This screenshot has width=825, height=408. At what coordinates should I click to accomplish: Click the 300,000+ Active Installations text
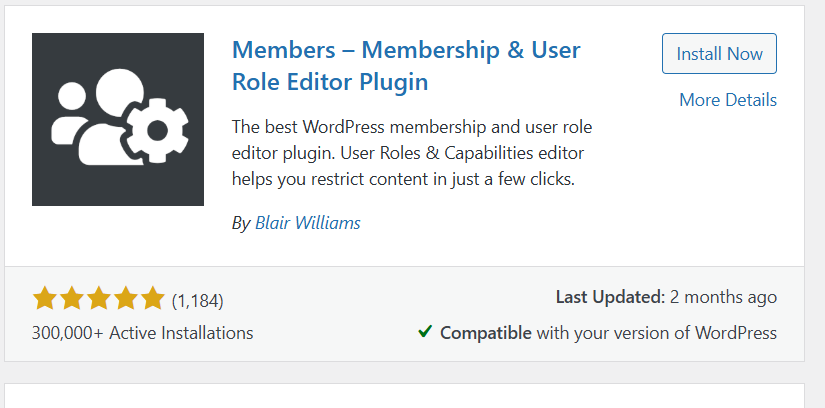pos(143,333)
